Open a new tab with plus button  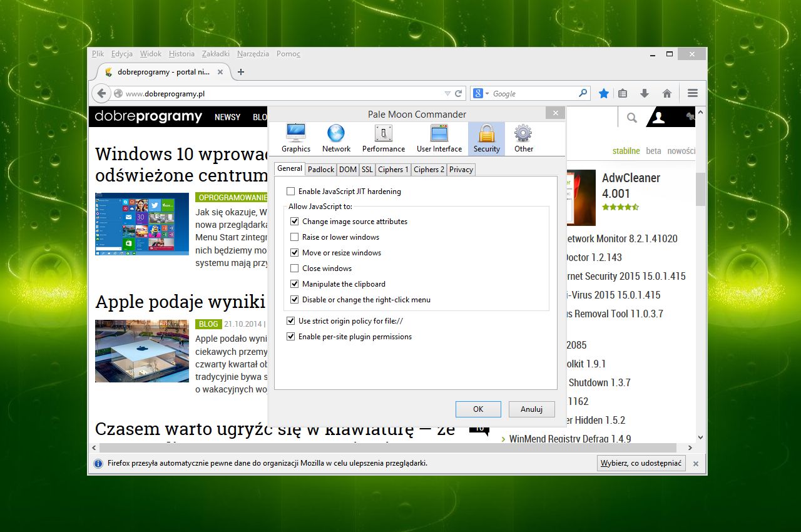coord(241,72)
